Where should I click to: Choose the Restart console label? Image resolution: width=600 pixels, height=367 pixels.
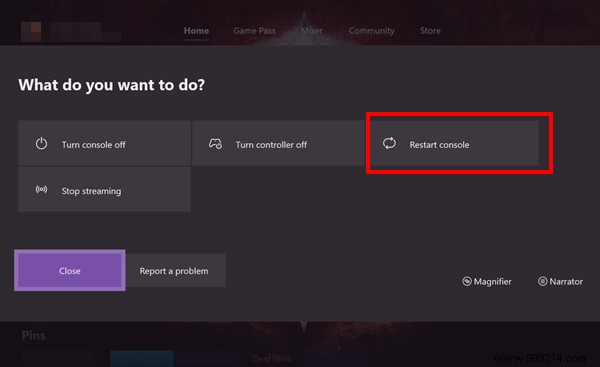[x=439, y=145]
